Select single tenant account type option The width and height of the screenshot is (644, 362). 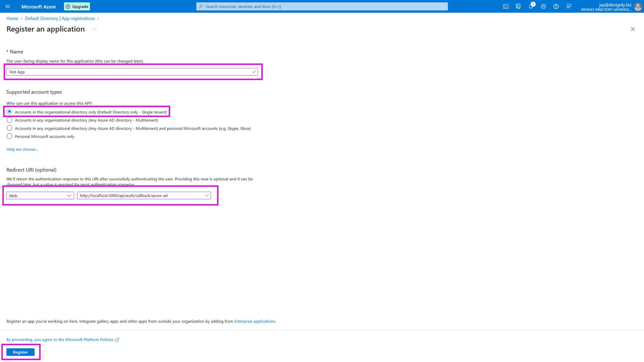[9, 111]
